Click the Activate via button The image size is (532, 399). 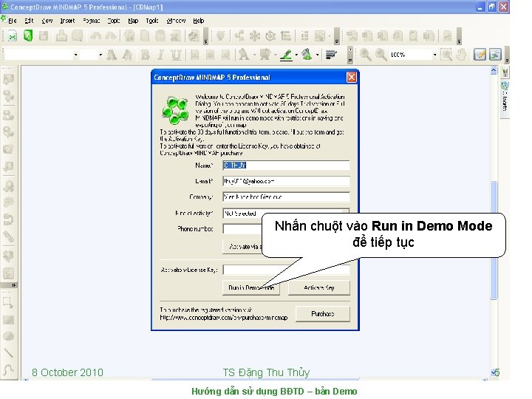click(243, 246)
